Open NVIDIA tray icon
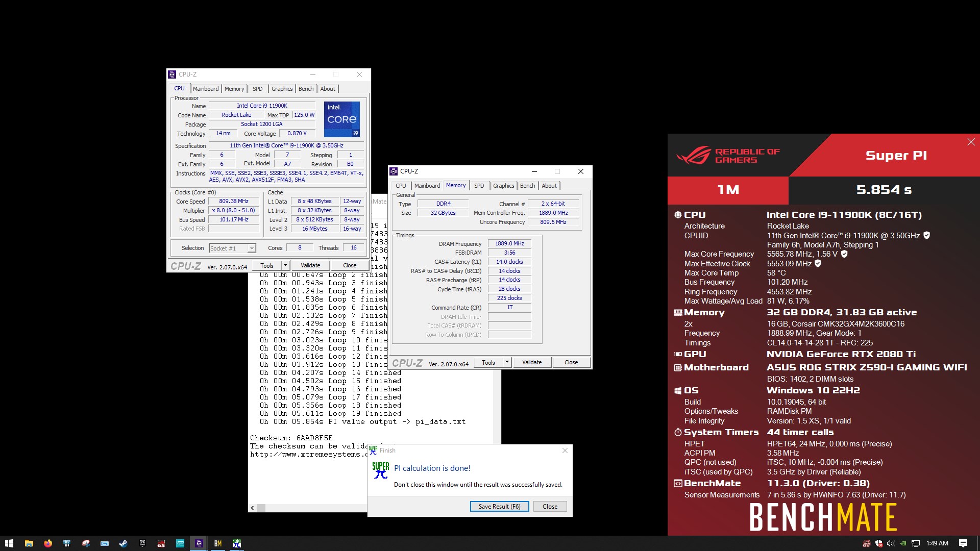The image size is (980, 551). pos(903,543)
